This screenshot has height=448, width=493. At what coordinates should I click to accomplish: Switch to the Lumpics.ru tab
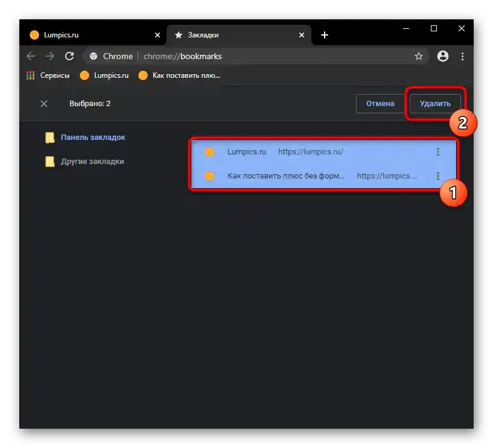94,35
